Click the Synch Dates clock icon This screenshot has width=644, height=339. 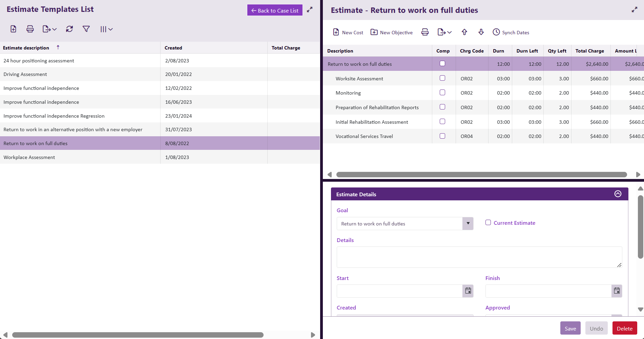(x=496, y=32)
